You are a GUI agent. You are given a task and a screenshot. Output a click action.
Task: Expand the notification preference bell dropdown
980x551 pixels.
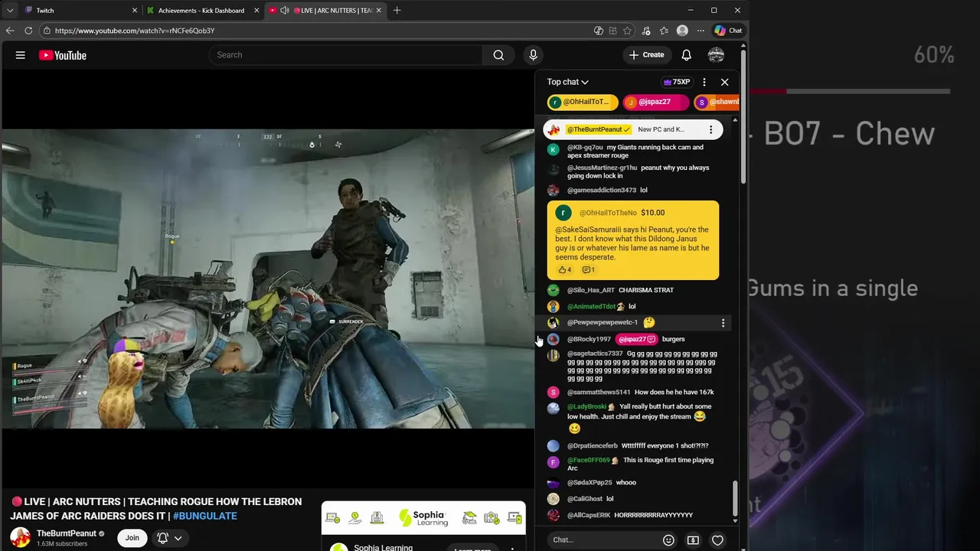click(170, 538)
